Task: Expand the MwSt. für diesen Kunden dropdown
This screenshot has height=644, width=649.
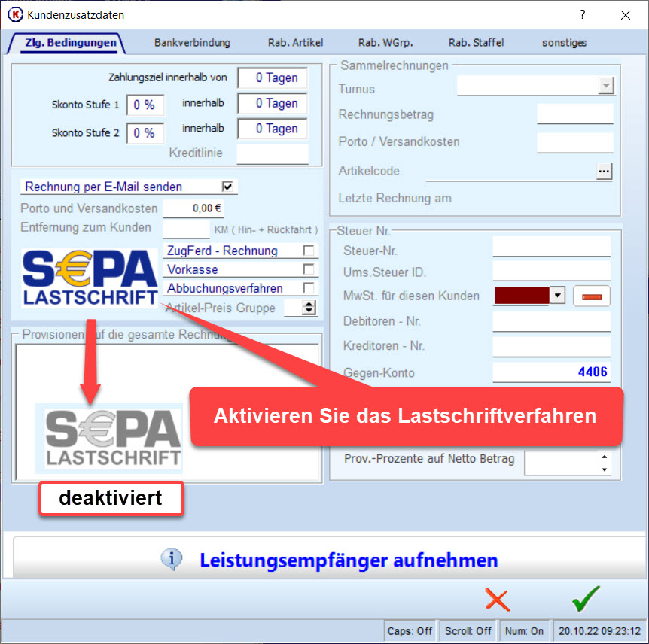Action: (557, 296)
